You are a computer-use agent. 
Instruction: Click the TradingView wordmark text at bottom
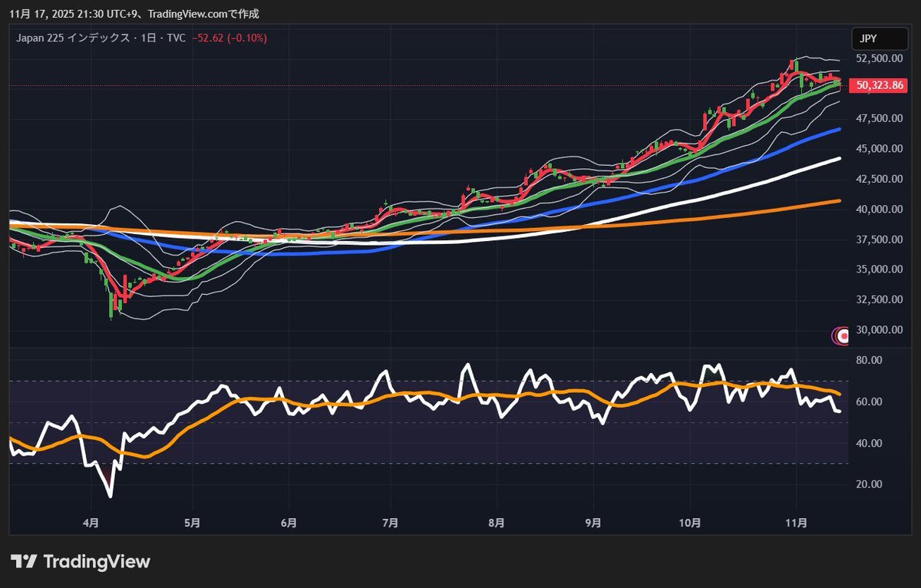point(97,561)
